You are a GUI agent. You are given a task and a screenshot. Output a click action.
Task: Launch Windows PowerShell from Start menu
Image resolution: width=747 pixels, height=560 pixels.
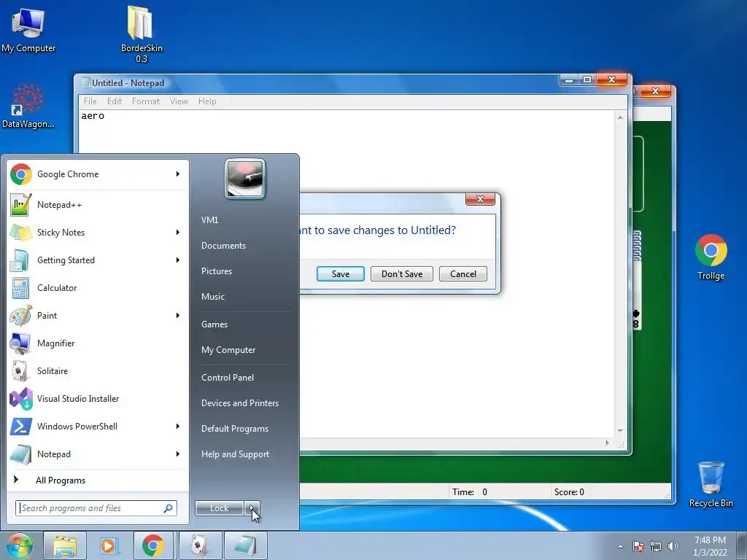point(97,426)
